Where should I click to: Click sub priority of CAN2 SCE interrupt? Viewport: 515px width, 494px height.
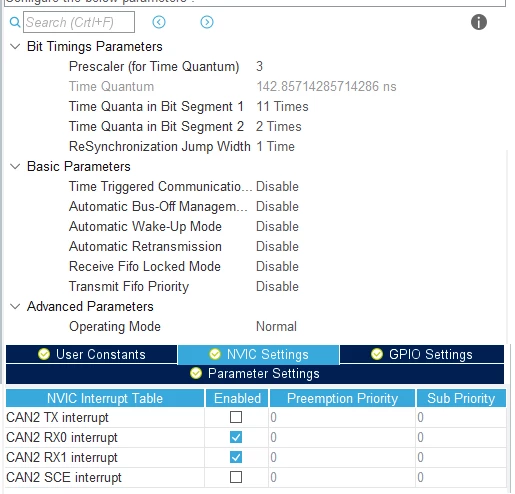461,477
